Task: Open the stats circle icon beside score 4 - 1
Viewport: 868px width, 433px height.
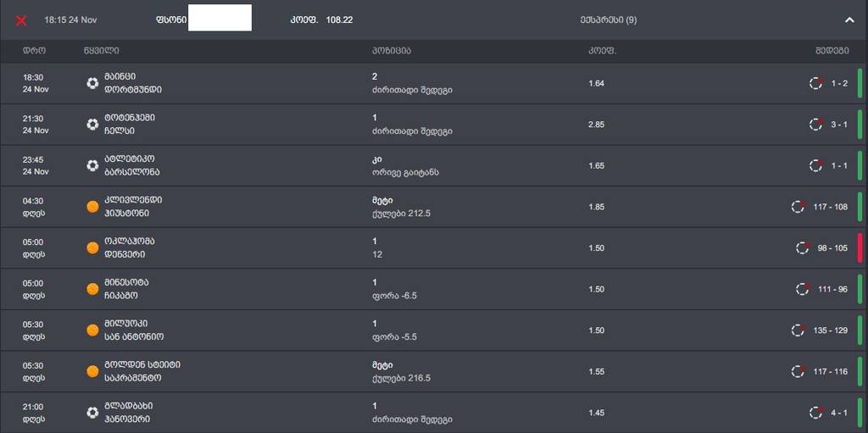Action: tap(816, 413)
